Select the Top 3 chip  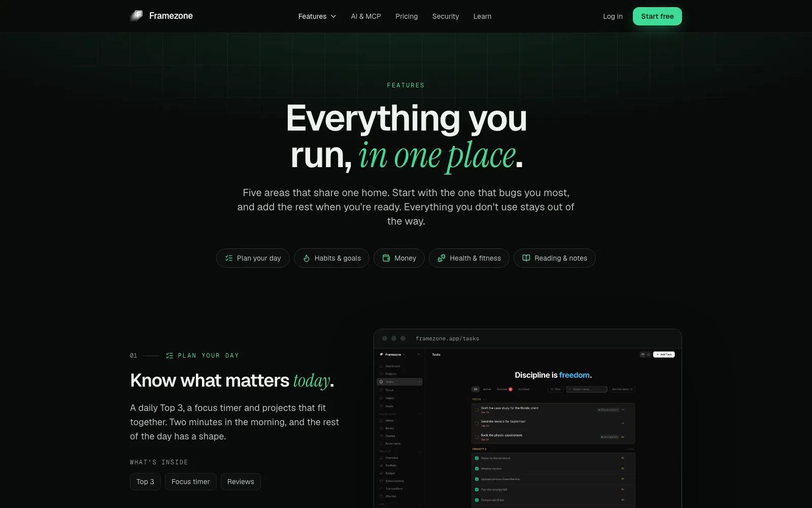coord(145,482)
